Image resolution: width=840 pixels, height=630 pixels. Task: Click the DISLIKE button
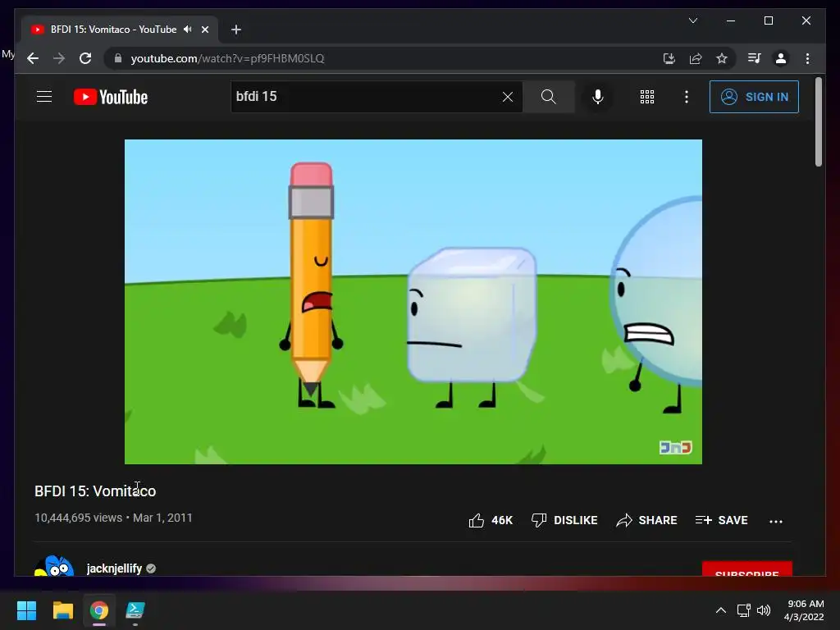tap(564, 520)
